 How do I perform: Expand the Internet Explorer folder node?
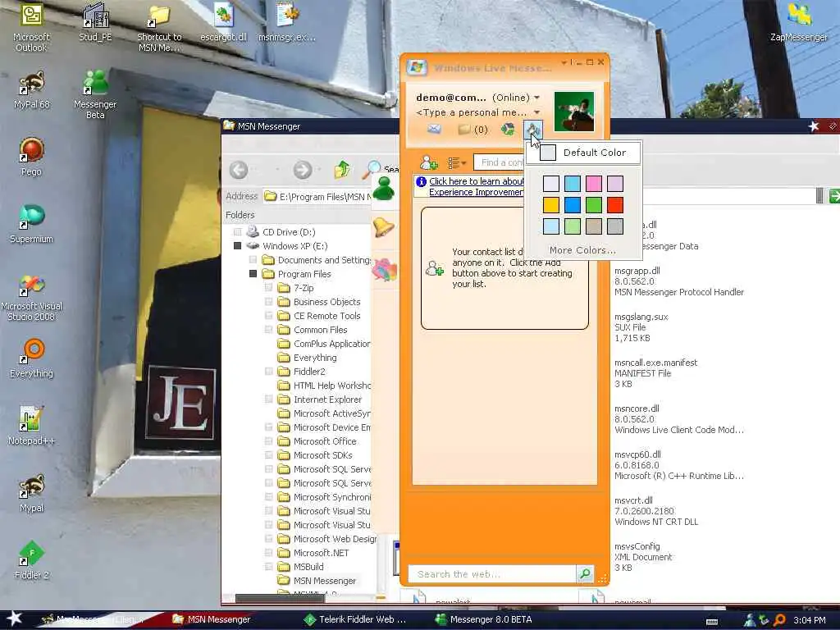coord(269,399)
